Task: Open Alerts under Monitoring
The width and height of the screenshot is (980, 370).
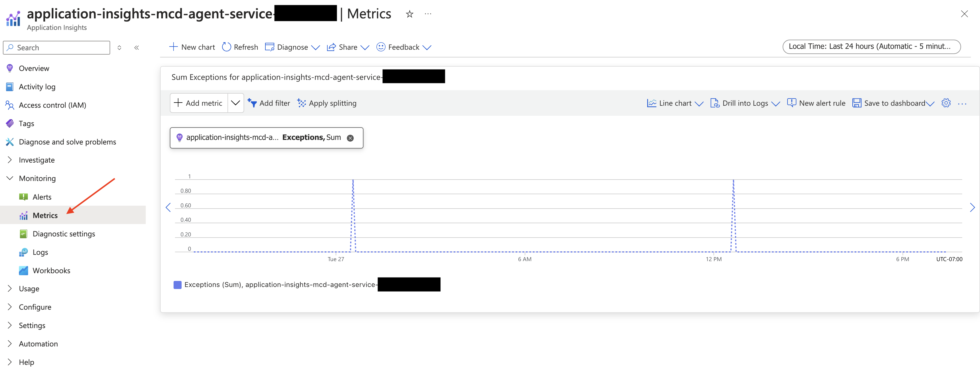Action: [x=42, y=197]
